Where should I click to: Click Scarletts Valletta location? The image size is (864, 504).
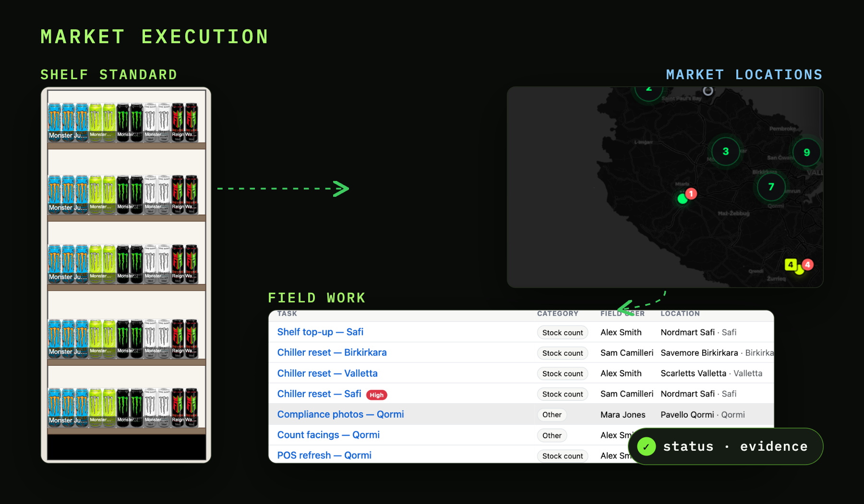pyautogui.click(x=694, y=373)
